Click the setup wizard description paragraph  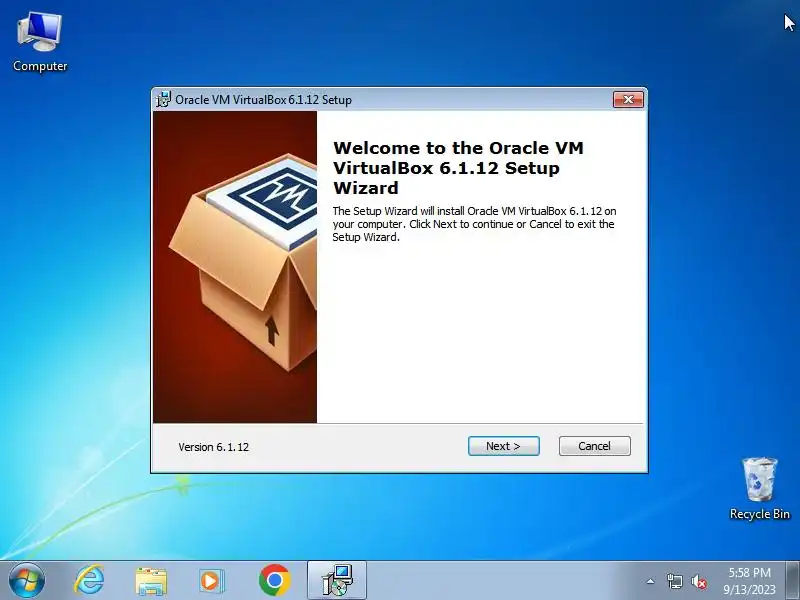(x=474, y=224)
